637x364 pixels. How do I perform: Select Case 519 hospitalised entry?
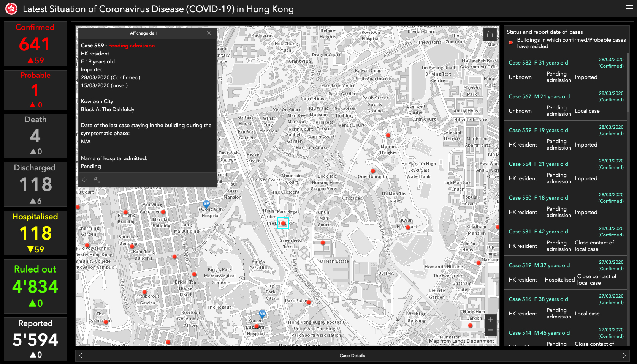click(566, 273)
